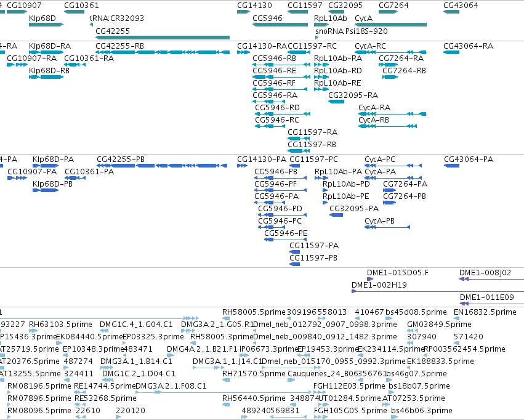This screenshot has height=420, width=524.
Task: Click the CG14130 gene label
Action: [254, 6]
